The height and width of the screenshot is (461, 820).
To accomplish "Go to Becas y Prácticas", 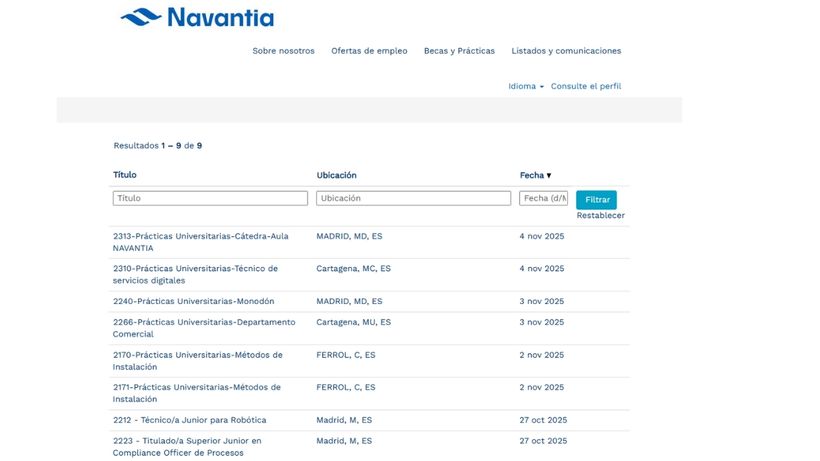I will (459, 51).
